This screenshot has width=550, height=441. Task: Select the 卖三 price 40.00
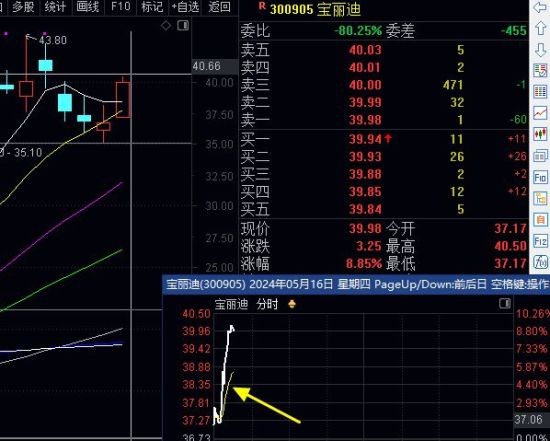pyautogui.click(x=365, y=85)
